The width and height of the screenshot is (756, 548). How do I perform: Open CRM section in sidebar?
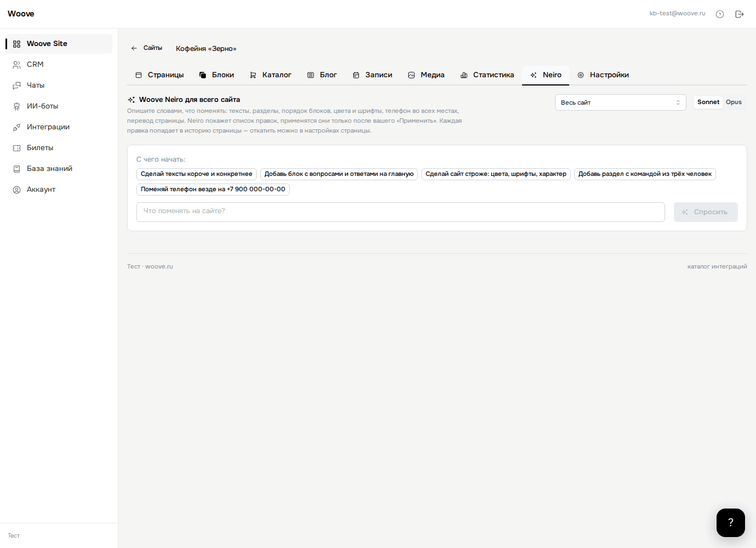coord(59,65)
